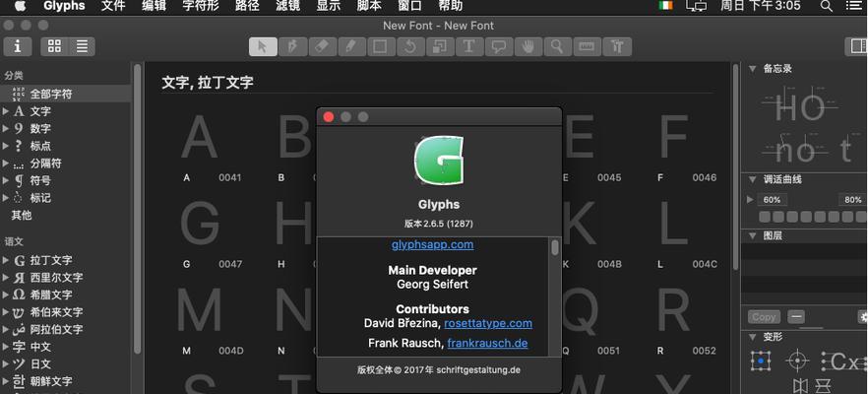Click the 80% fit curve field

852,200
